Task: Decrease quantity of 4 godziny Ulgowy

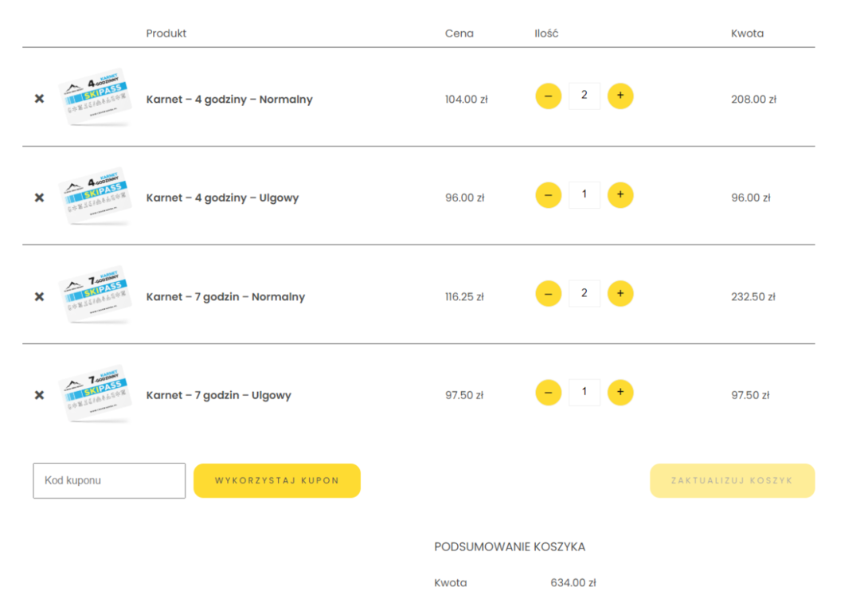Action: tap(549, 195)
